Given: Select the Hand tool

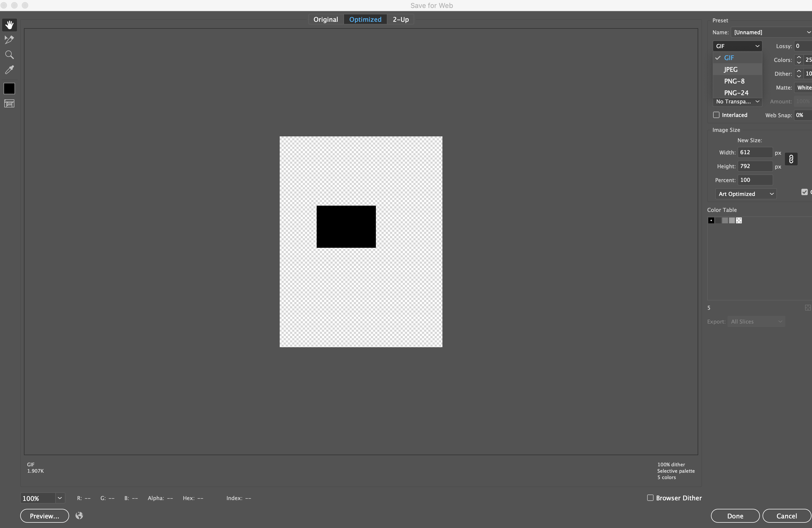Looking at the screenshot, I should point(9,24).
